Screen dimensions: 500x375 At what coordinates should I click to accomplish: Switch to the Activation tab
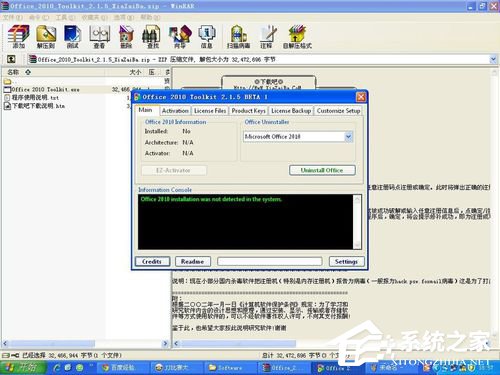click(x=175, y=111)
